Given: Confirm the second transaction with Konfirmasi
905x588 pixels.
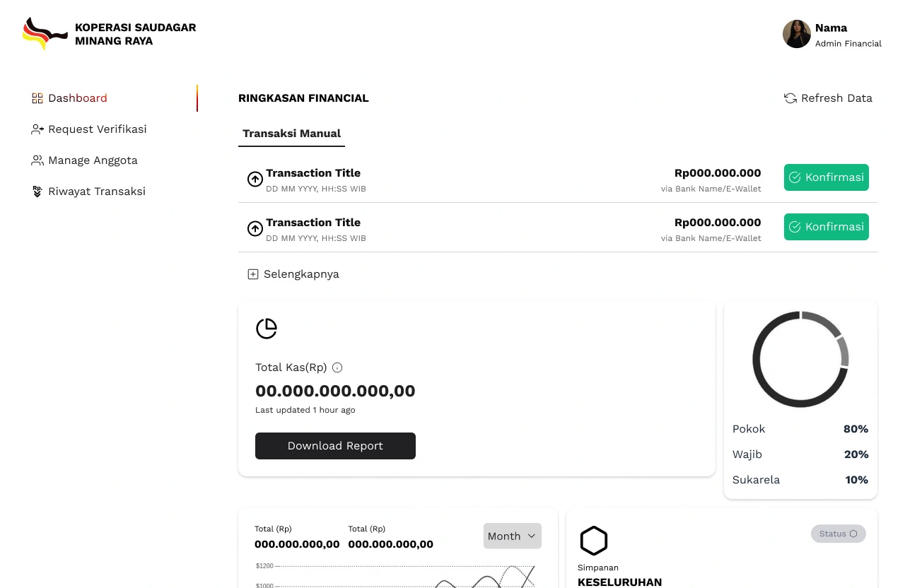Looking at the screenshot, I should point(827,227).
